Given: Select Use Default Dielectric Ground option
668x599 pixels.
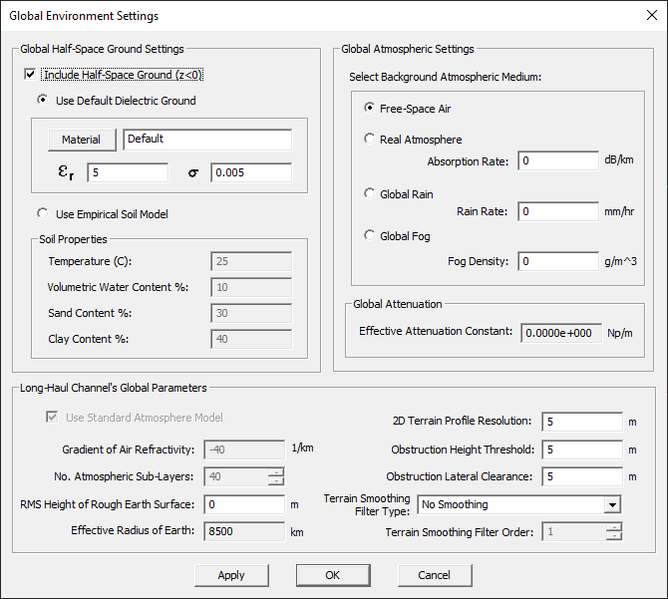Looking at the screenshot, I should coord(43,100).
